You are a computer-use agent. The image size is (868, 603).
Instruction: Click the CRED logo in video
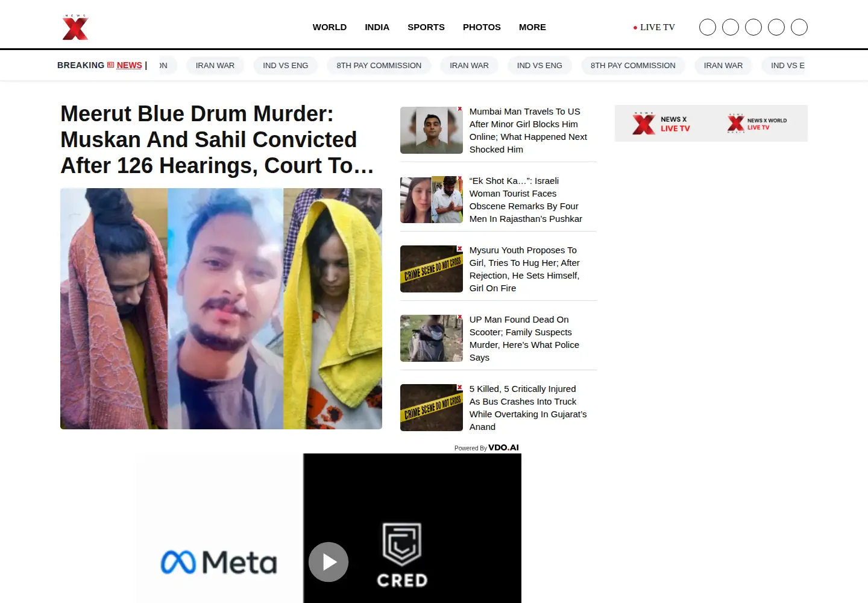402,555
